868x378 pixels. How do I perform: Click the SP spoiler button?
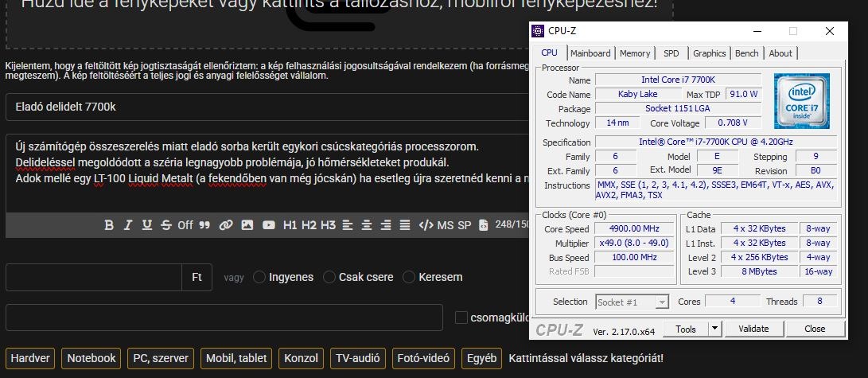(x=465, y=225)
